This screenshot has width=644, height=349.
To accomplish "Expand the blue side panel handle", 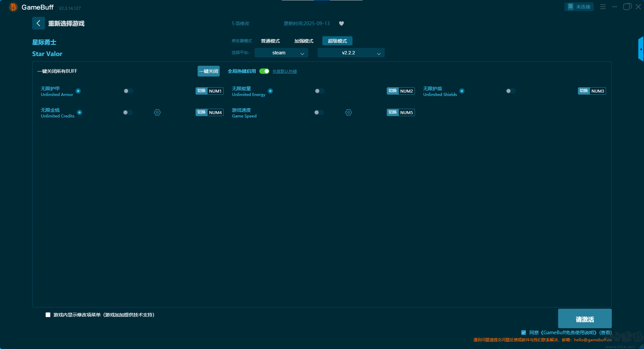I will 641,49.
